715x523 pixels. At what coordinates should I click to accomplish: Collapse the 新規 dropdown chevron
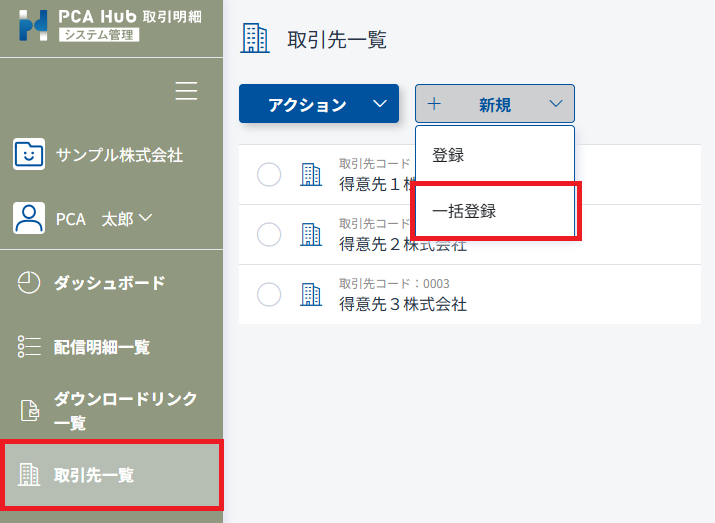tap(556, 104)
